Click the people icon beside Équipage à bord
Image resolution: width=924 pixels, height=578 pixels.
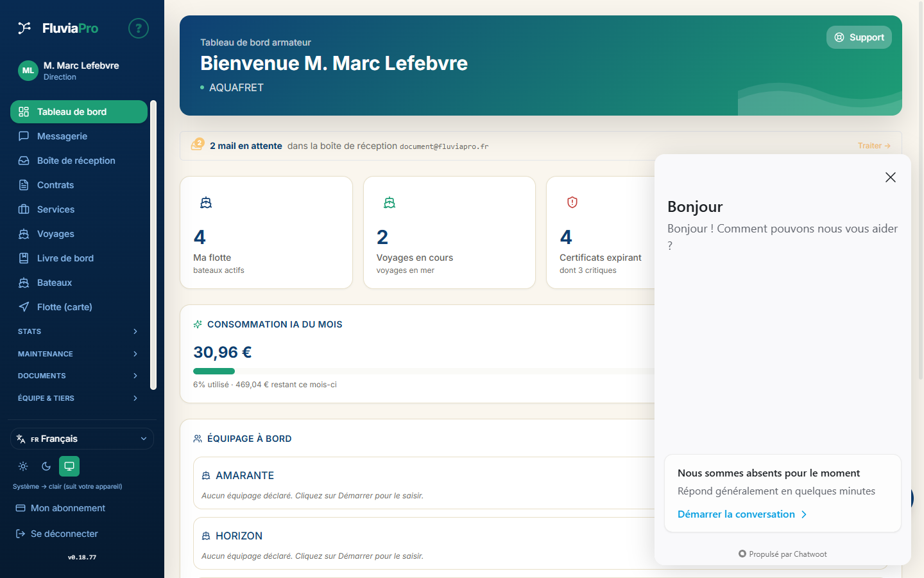(198, 439)
